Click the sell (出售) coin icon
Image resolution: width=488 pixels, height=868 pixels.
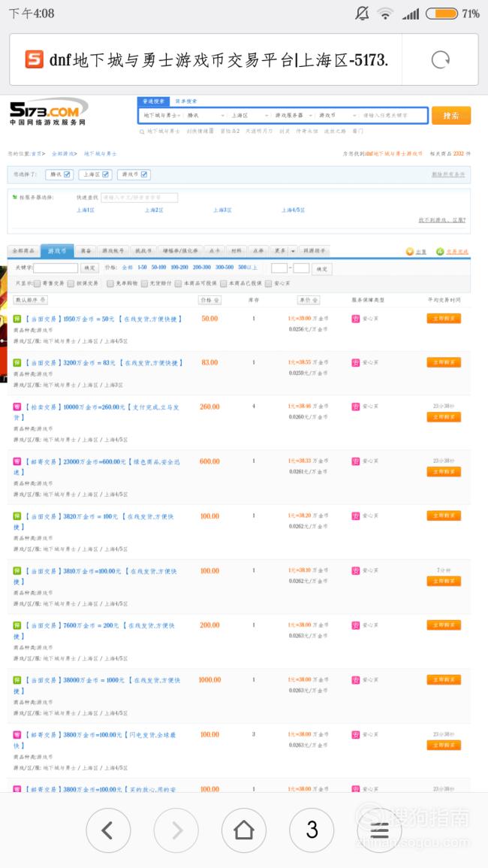(410, 251)
